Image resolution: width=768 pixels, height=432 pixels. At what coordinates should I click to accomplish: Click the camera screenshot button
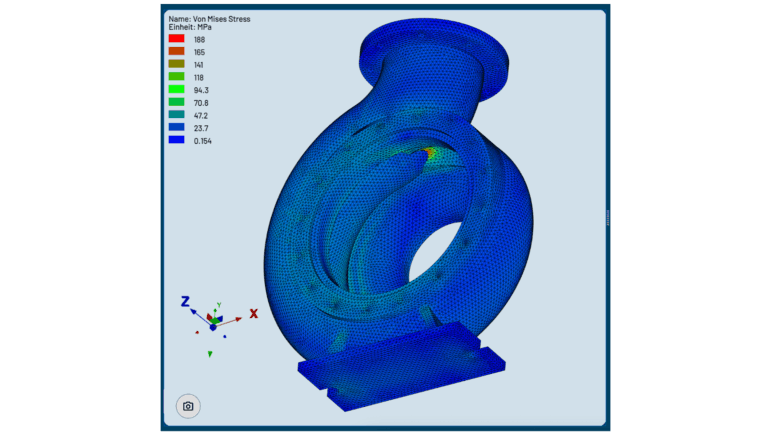click(188, 406)
